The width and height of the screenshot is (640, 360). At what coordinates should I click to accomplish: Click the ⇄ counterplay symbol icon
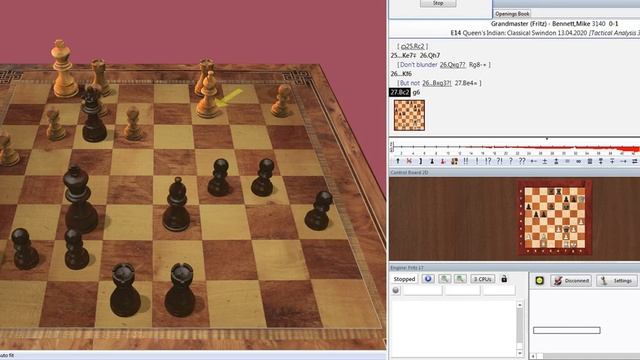pos(635,161)
